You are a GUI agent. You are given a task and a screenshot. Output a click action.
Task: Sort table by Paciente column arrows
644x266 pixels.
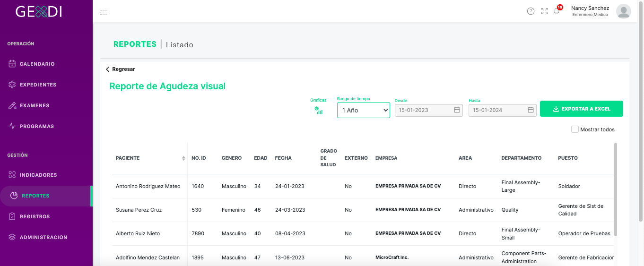183,158
